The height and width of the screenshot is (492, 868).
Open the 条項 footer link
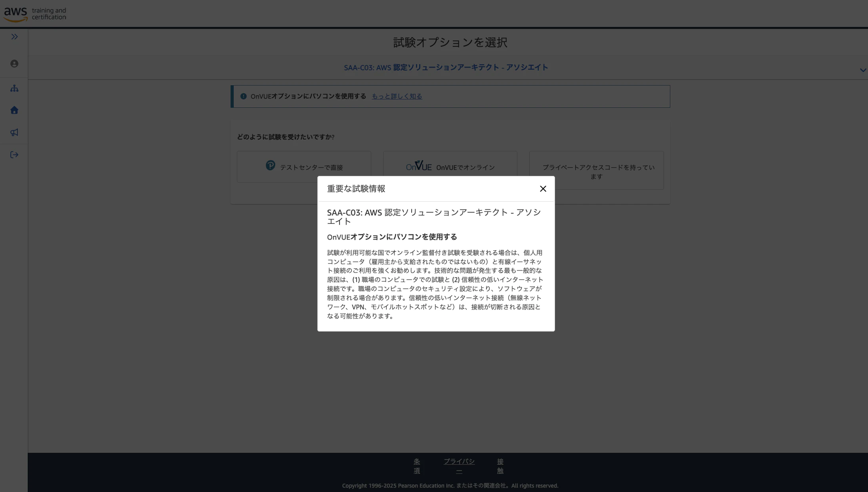point(417,466)
